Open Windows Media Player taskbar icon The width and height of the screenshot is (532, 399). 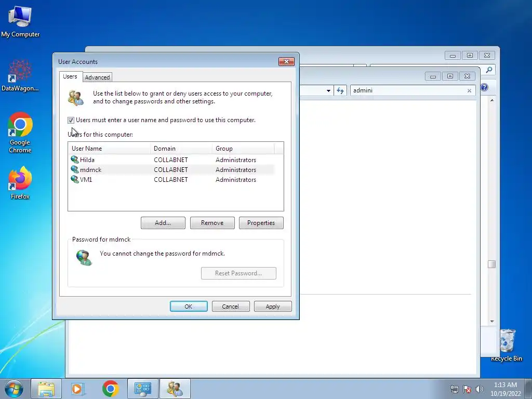coord(78,389)
